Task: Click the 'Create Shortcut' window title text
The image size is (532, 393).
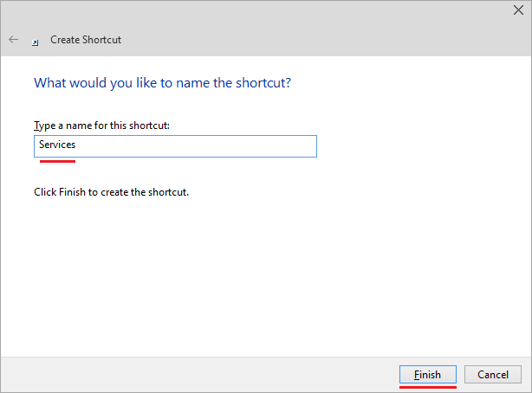Action: pos(86,40)
